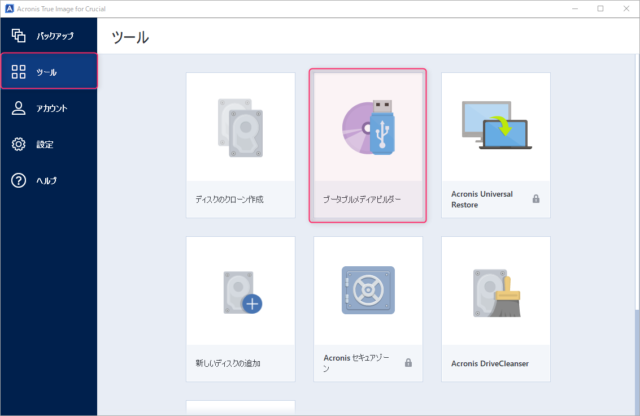Click the tools grid icon in sidebar
Screen dimensions: 640x416
18,72
